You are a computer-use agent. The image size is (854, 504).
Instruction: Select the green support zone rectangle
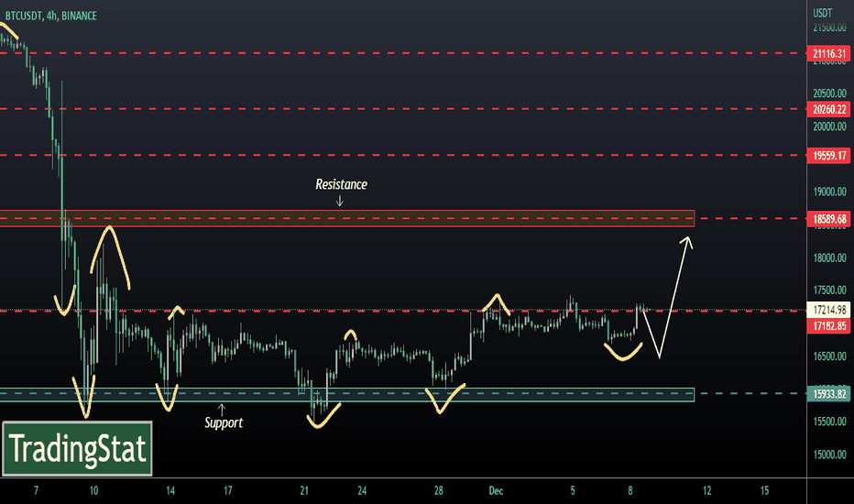tap(347, 394)
